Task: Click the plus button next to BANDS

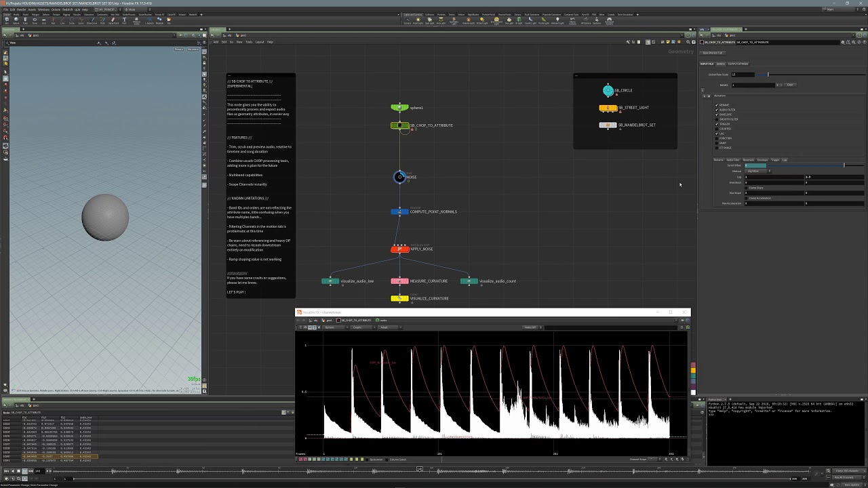Action: (777, 85)
